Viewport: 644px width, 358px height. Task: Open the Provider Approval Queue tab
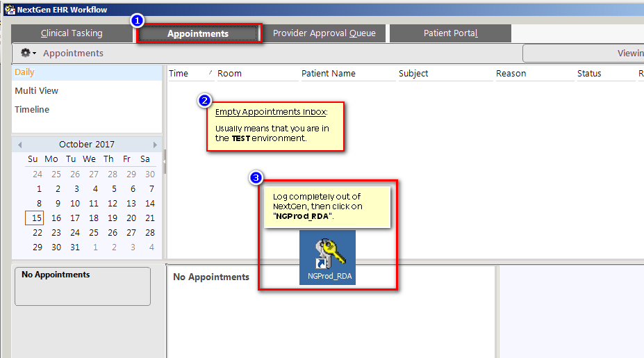coord(324,33)
